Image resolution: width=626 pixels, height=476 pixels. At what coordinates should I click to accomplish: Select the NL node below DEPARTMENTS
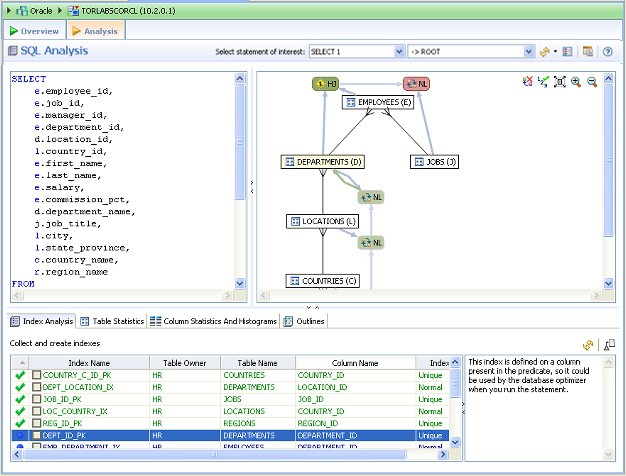tap(371, 197)
